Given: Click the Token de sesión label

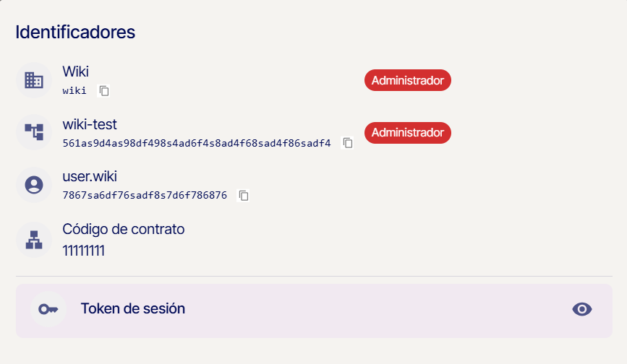Looking at the screenshot, I should 133,309.
